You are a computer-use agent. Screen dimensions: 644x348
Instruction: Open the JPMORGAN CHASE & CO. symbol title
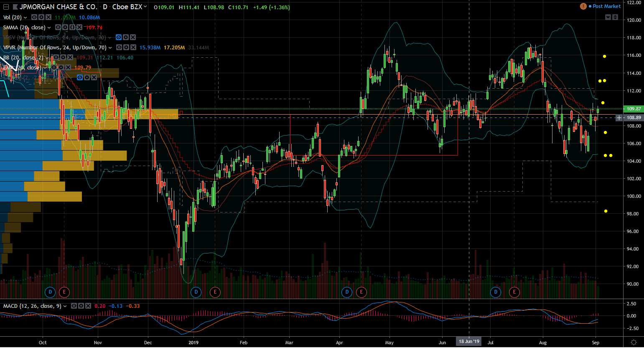pos(58,7)
